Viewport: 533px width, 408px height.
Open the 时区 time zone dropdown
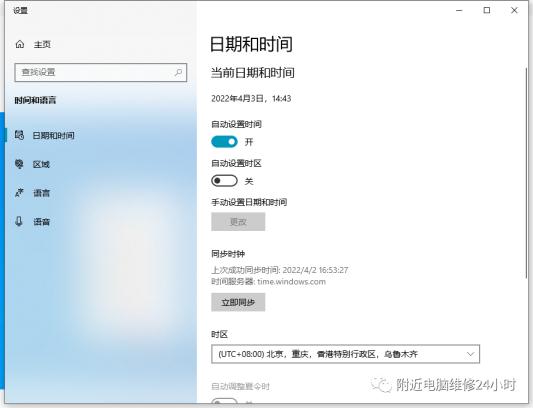(x=345, y=354)
